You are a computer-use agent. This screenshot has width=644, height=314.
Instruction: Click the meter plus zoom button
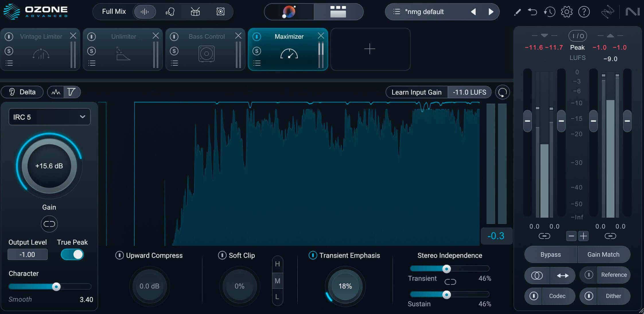pos(583,236)
